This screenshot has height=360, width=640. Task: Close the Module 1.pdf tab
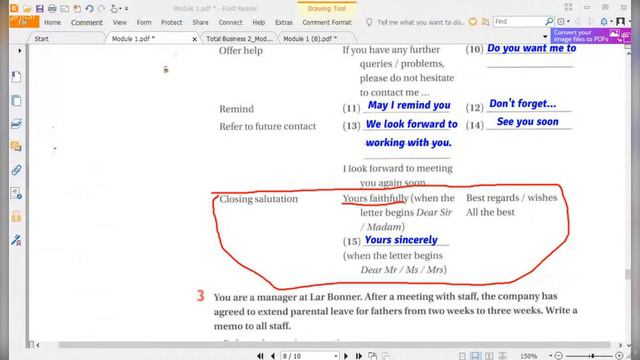[194, 39]
